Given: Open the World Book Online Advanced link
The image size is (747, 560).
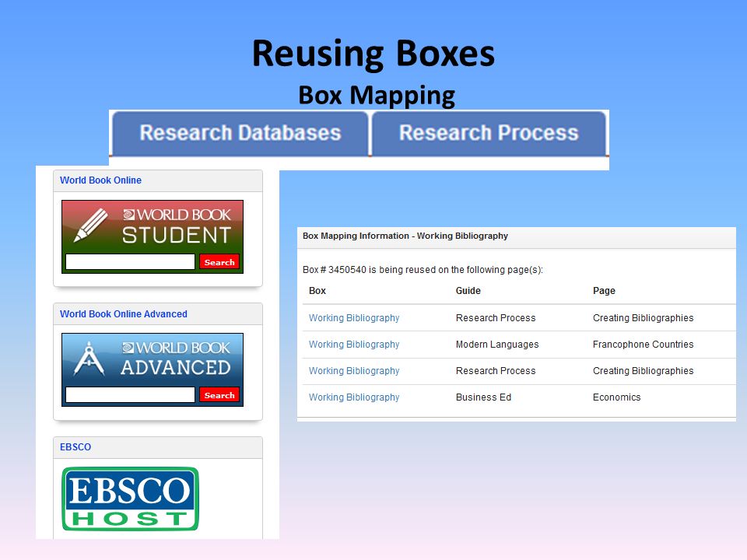Looking at the screenshot, I should pyautogui.click(x=124, y=313).
